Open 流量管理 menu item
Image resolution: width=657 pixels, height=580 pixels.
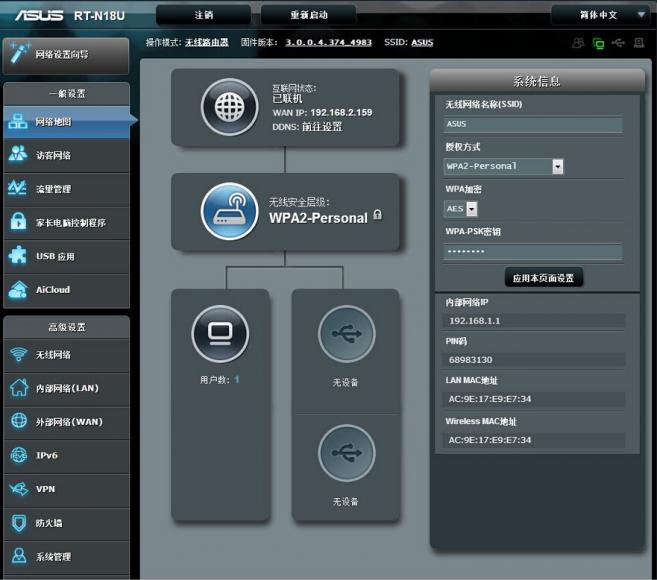pos(66,189)
